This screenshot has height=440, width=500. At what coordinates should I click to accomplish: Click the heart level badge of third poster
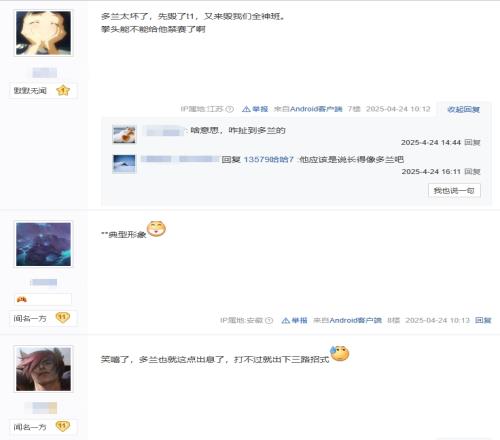(x=62, y=426)
